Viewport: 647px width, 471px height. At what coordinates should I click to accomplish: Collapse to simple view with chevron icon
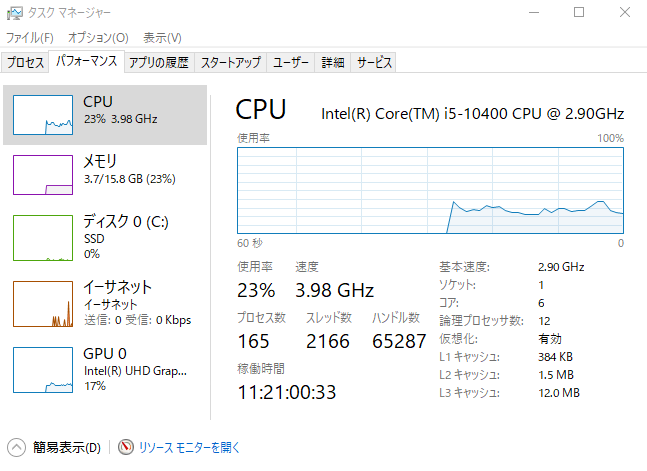pyautogui.click(x=16, y=447)
